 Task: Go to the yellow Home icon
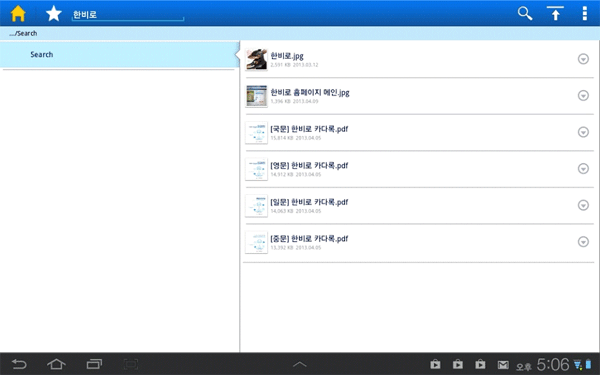pos(18,14)
